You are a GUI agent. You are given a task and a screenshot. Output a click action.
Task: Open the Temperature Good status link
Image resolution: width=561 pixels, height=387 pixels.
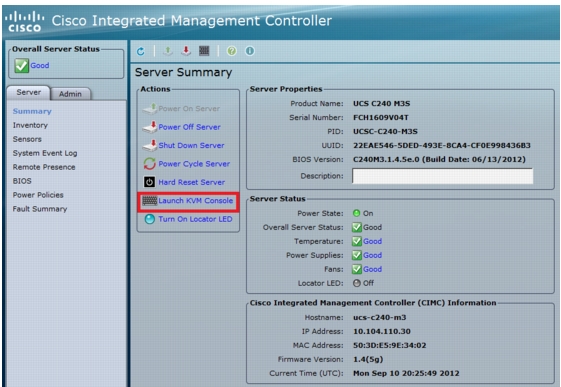(372, 241)
